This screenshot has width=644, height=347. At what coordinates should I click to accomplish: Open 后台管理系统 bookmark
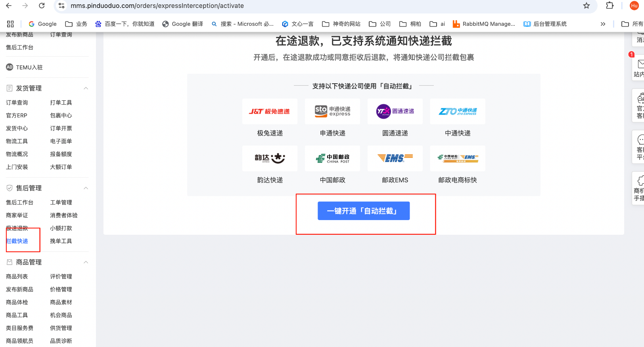coord(545,24)
